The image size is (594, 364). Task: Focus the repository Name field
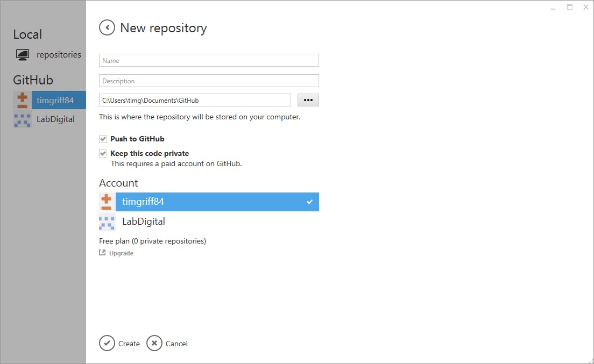coord(209,60)
